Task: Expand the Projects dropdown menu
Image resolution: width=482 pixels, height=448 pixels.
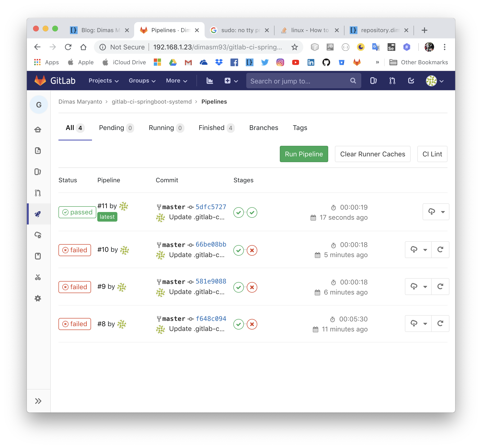Action: [103, 81]
